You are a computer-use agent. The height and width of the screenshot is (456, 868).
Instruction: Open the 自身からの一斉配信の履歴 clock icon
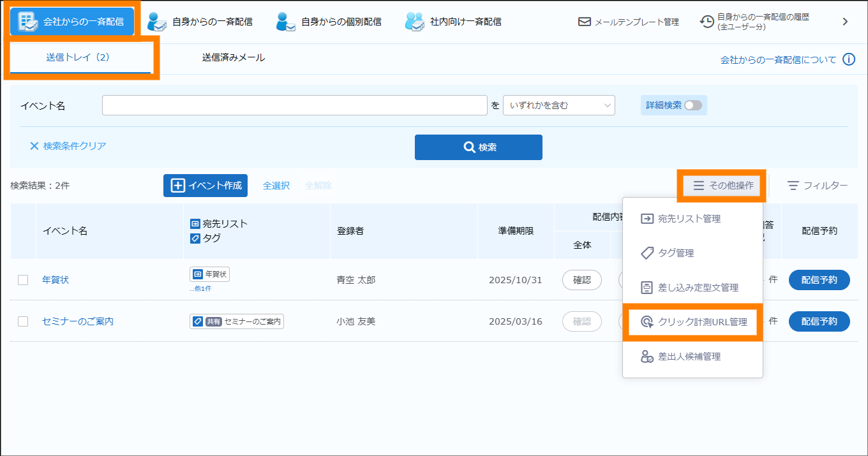point(707,22)
